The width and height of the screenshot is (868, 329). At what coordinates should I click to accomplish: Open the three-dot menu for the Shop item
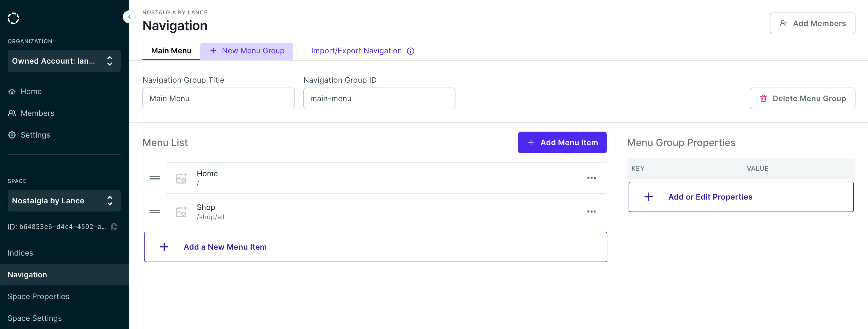point(591,211)
